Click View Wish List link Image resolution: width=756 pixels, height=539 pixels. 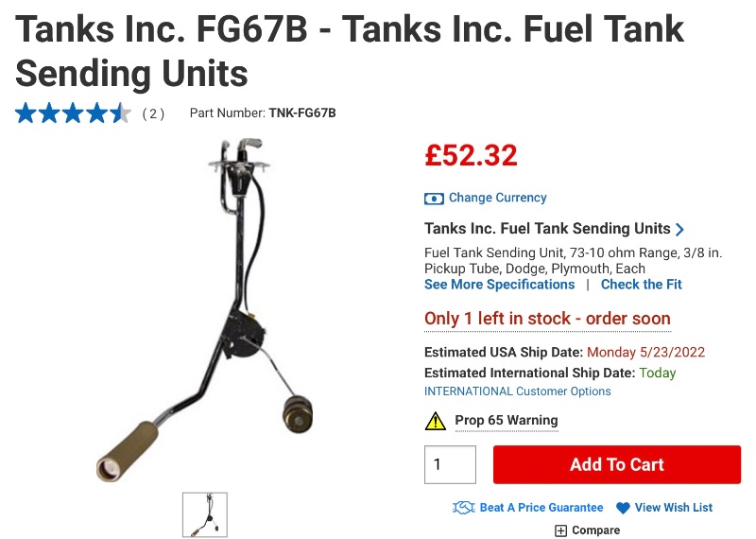click(x=673, y=508)
